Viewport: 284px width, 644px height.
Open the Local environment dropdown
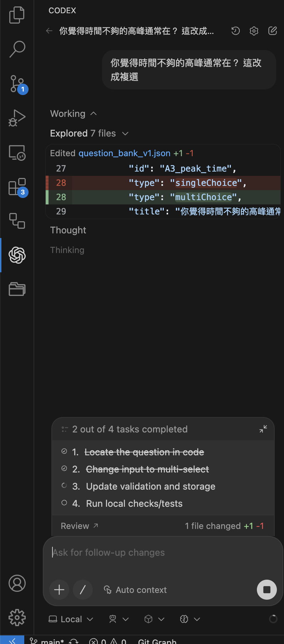pos(71,619)
